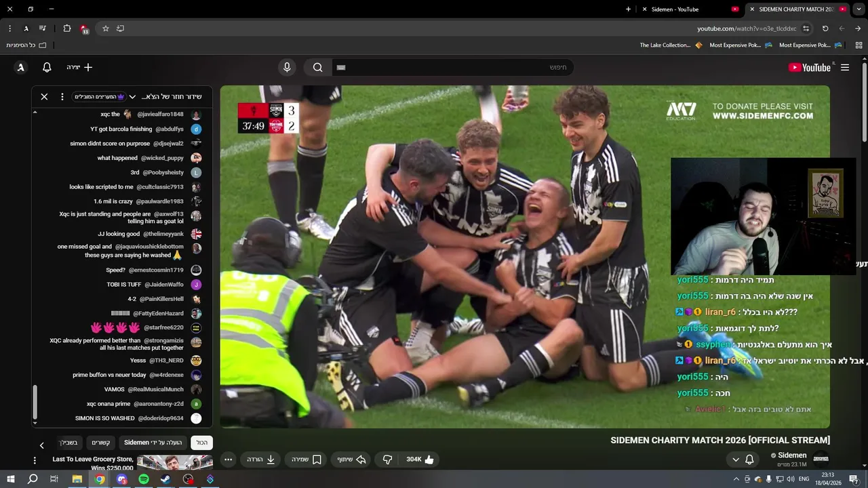Open the chat panel three-dot options
Image resolution: width=868 pixels, height=488 pixels.
62,97
